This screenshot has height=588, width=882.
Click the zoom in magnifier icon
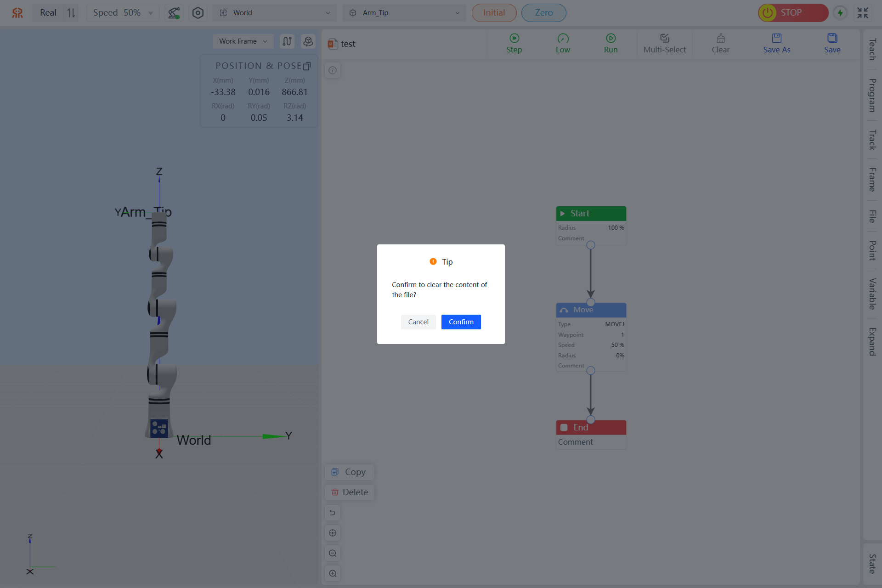click(333, 573)
